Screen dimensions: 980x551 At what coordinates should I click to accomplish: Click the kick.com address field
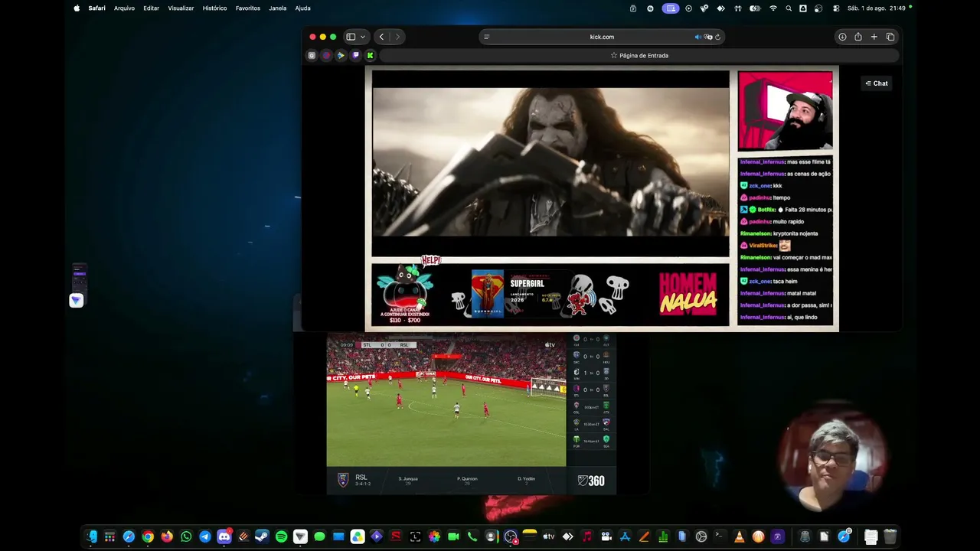tap(602, 37)
